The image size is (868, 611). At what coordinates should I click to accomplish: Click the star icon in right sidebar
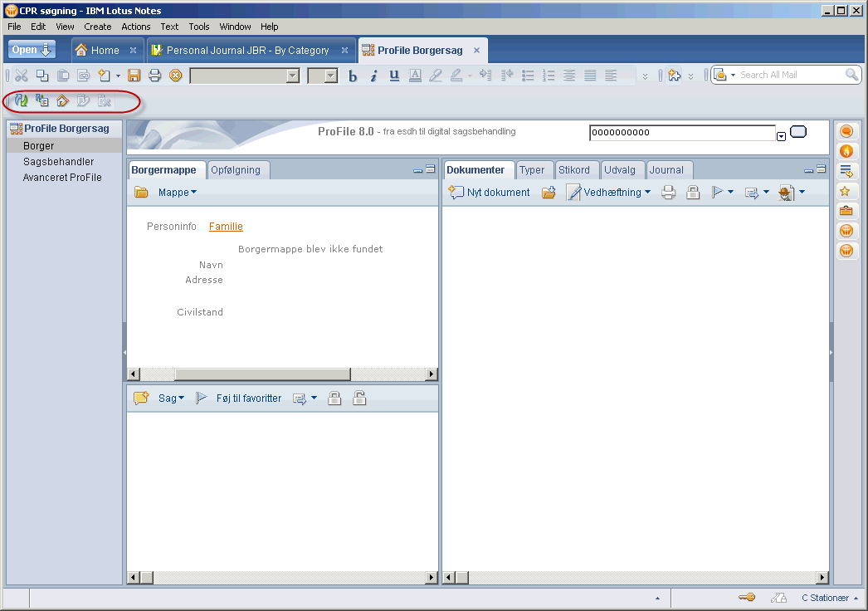point(846,191)
